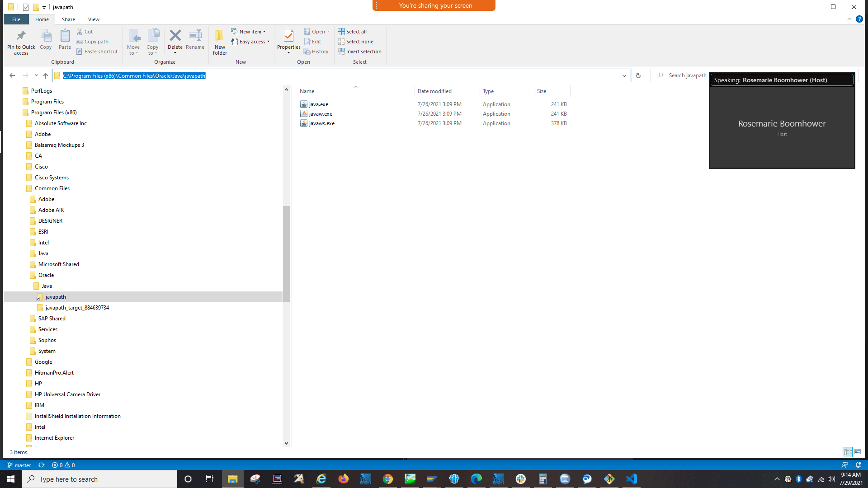Click the Pin to Quick access icon
Image resolution: width=868 pixels, height=488 pixels.
pyautogui.click(x=20, y=41)
